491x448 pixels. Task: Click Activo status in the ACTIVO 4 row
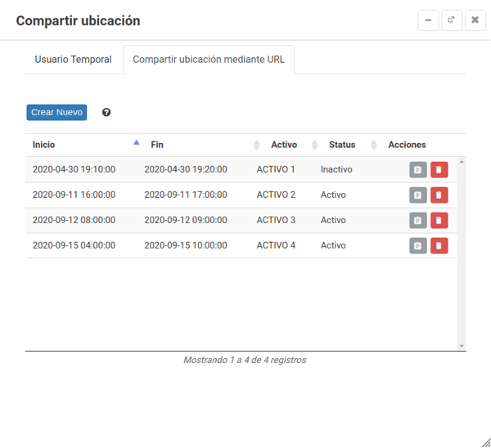[333, 245]
